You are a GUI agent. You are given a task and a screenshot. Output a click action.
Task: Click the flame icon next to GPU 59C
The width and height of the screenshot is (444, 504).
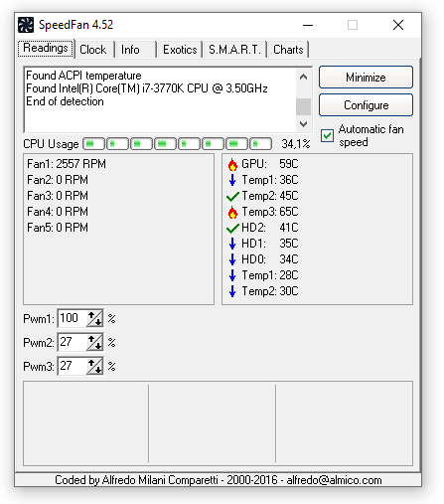[232, 164]
